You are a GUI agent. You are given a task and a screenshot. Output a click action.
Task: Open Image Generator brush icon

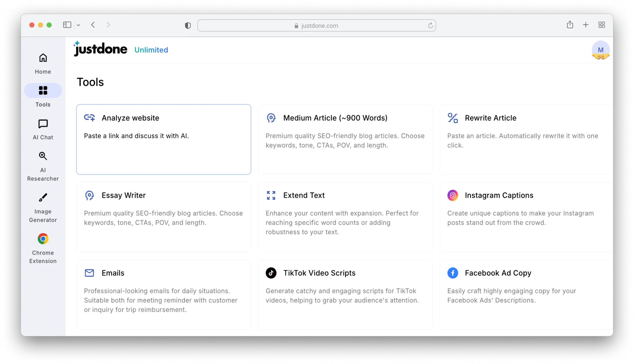(x=43, y=198)
